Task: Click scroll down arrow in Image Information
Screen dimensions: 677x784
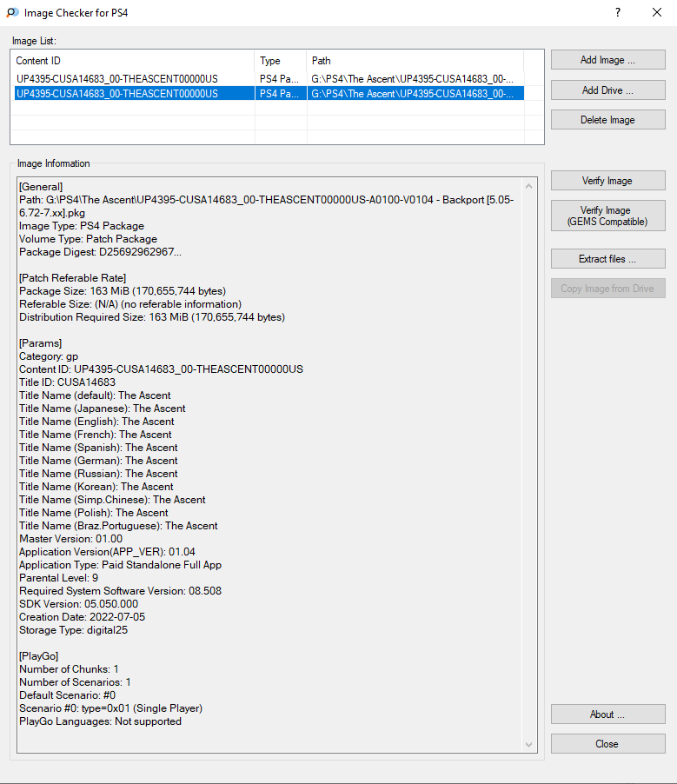Action: click(x=529, y=745)
